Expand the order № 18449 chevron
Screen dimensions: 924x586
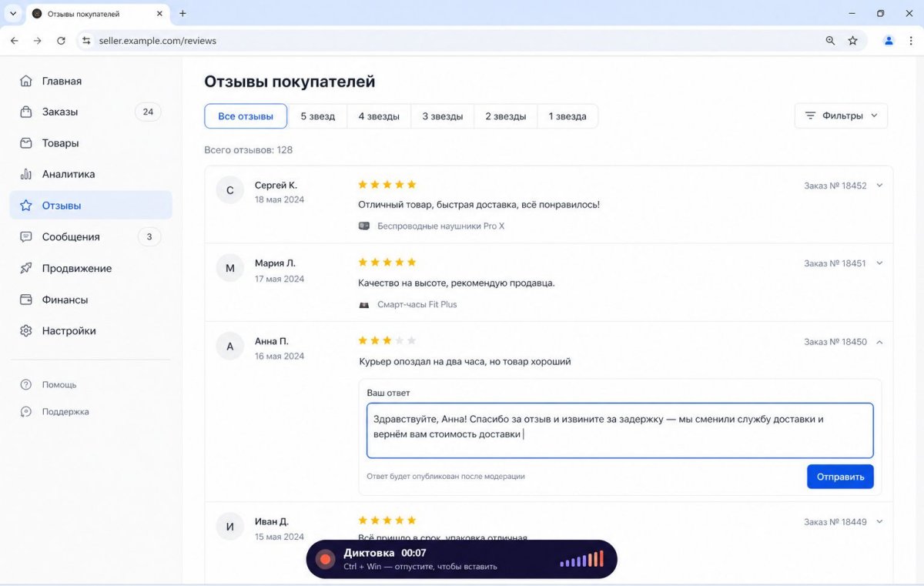(879, 521)
